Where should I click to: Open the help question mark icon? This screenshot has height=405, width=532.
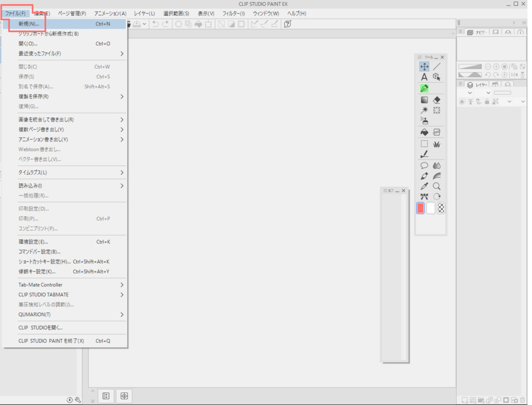(287, 24)
